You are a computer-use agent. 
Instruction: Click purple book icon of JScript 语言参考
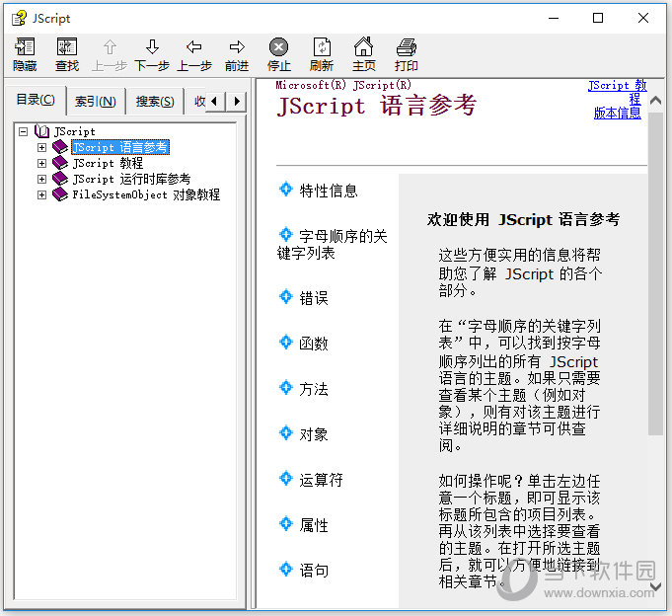click(x=60, y=147)
